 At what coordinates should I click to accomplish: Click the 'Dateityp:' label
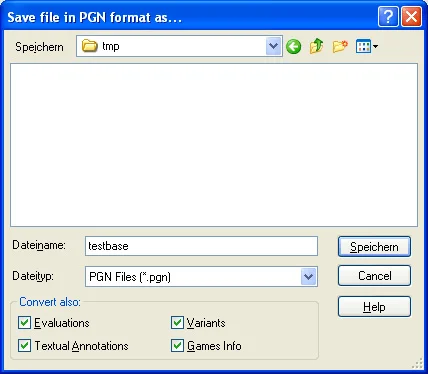[33, 276]
